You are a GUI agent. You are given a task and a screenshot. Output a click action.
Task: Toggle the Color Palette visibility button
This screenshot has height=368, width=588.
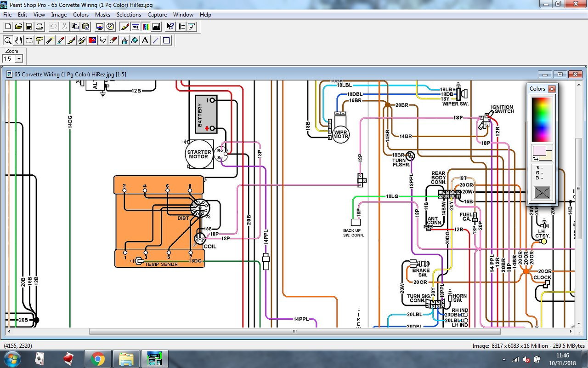146,26
